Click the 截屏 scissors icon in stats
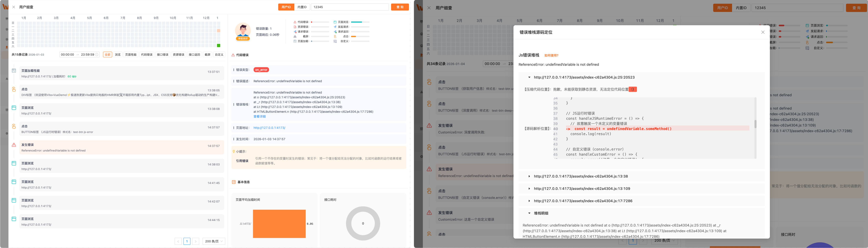Viewport: 868px width, 248px height. (x=295, y=36)
